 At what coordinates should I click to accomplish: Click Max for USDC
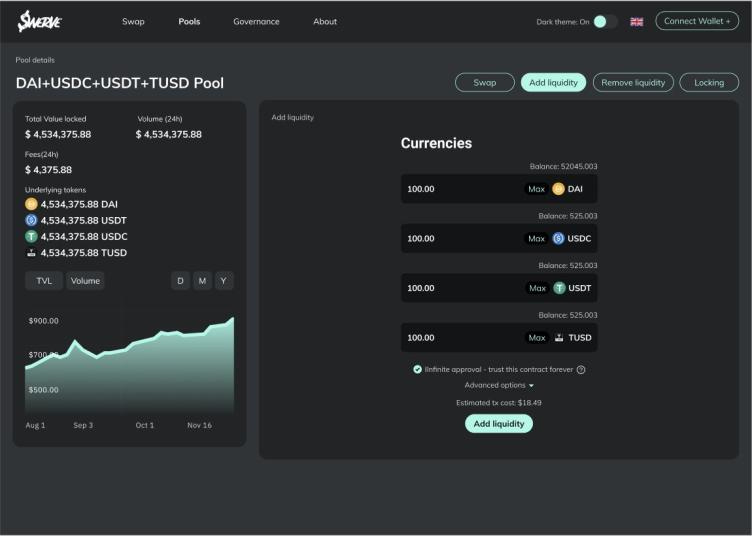click(x=536, y=238)
